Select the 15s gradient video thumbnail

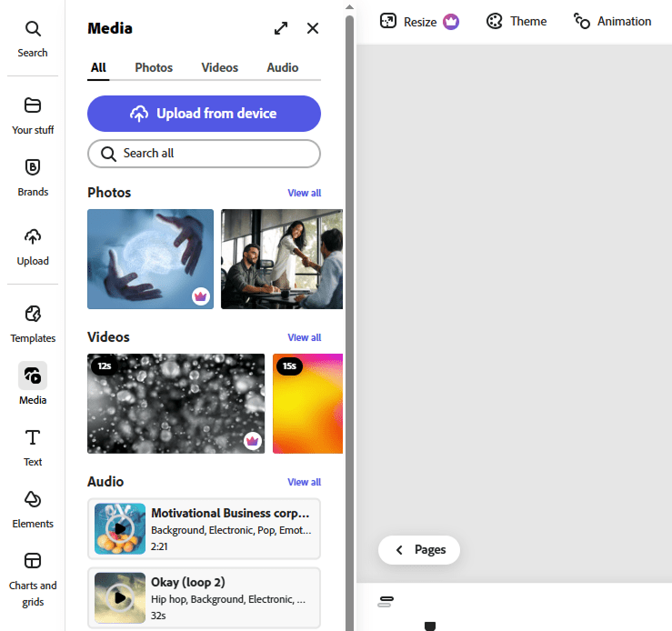tap(307, 404)
